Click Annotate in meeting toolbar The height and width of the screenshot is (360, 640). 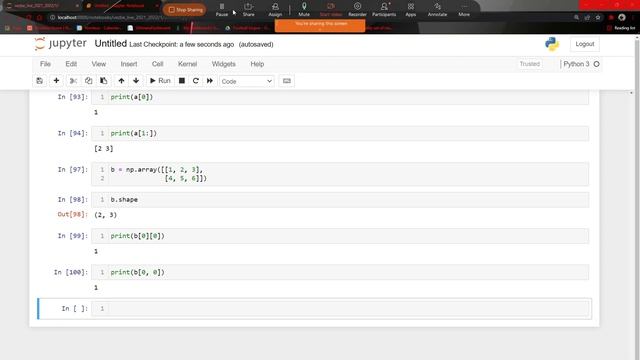tap(437, 10)
